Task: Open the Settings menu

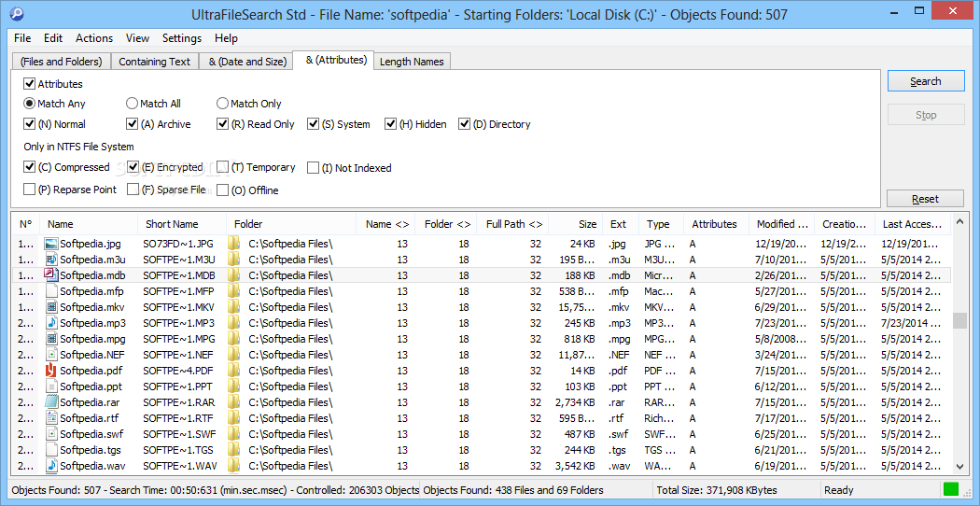Action: pyautogui.click(x=182, y=38)
